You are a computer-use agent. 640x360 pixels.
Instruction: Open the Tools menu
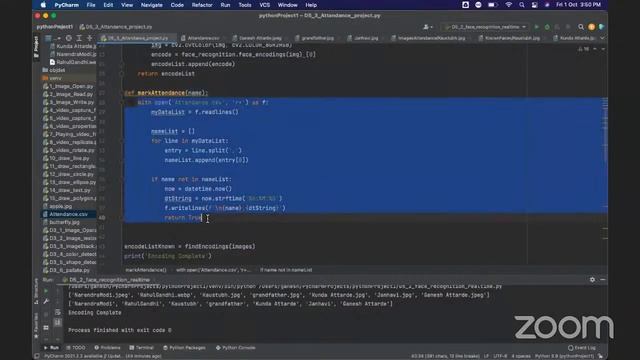click(x=244, y=5)
